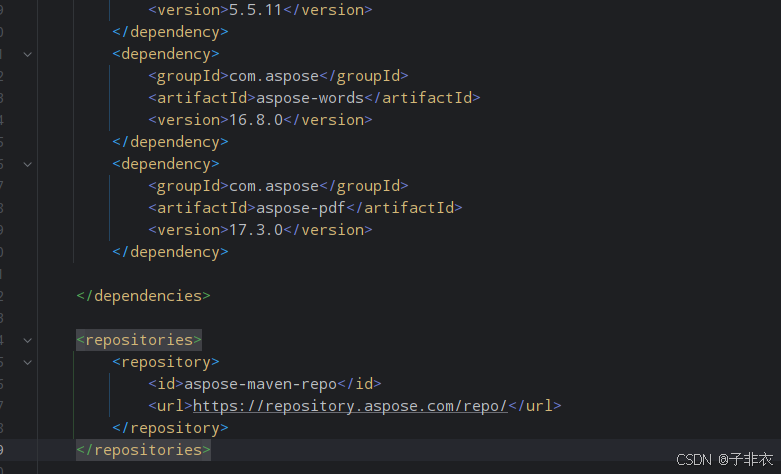Place cursor on aspose-words artifactId
This screenshot has width=781, height=474.
pyautogui.click(x=309, y=98)
